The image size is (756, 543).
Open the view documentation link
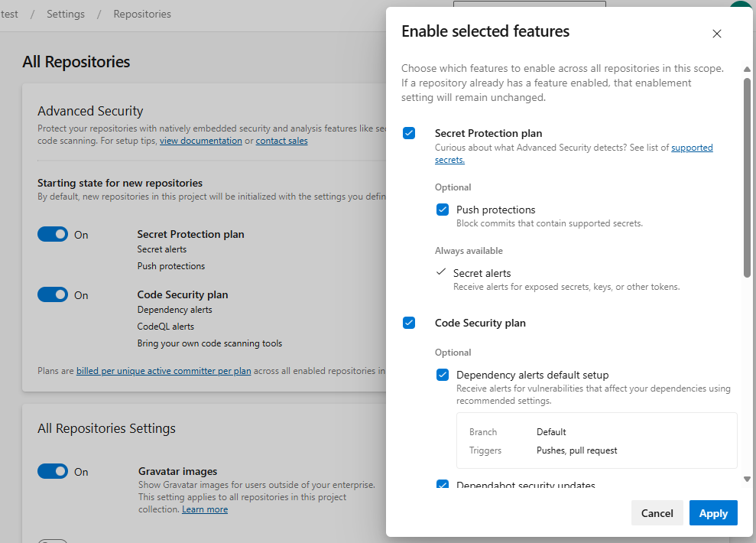click(200, 141)
